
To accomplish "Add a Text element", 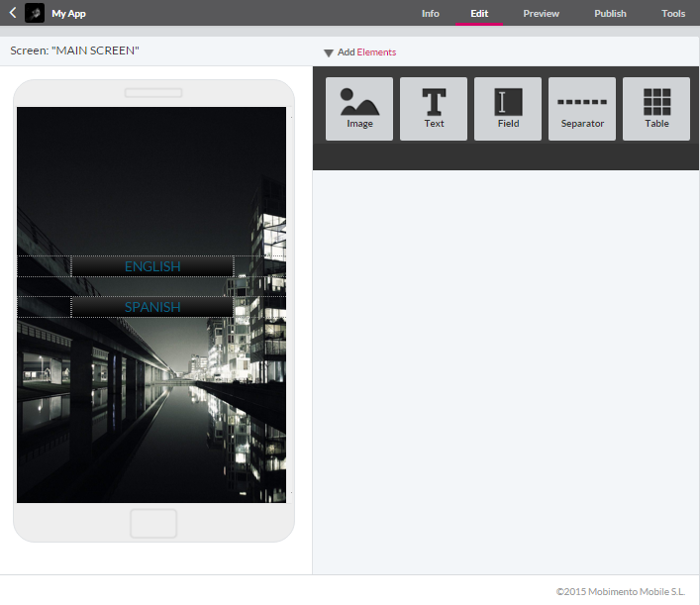I will [x=434, y=109].
